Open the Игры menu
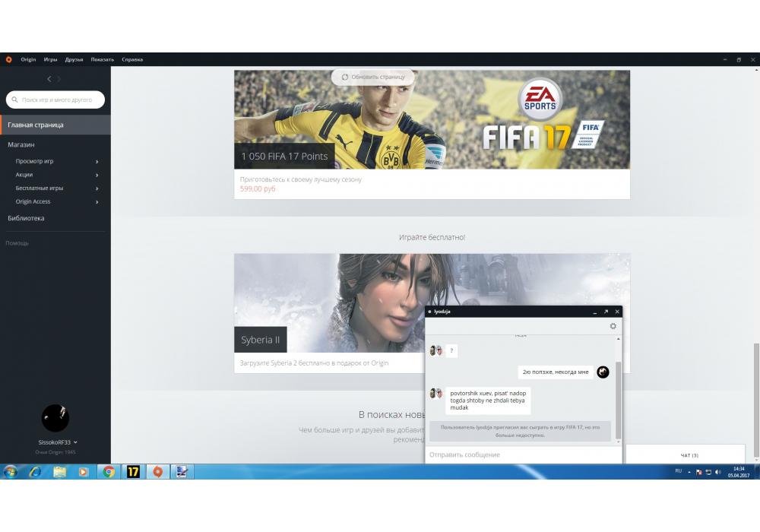 [x=50, y=59]
